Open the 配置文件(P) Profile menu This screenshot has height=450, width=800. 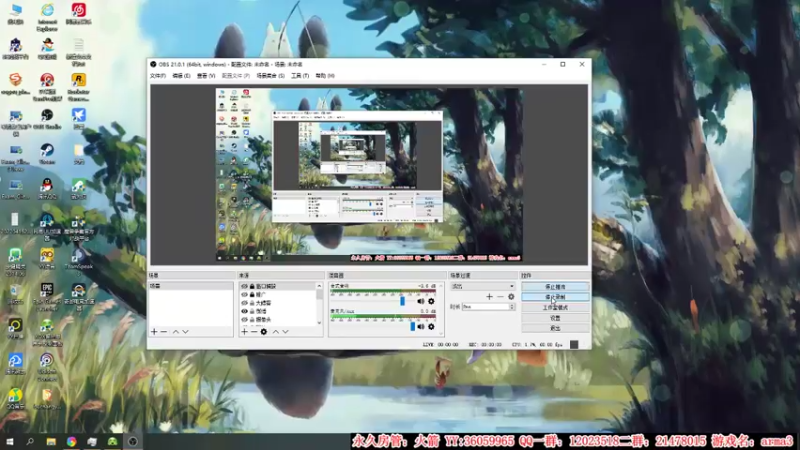pos(236,76)
